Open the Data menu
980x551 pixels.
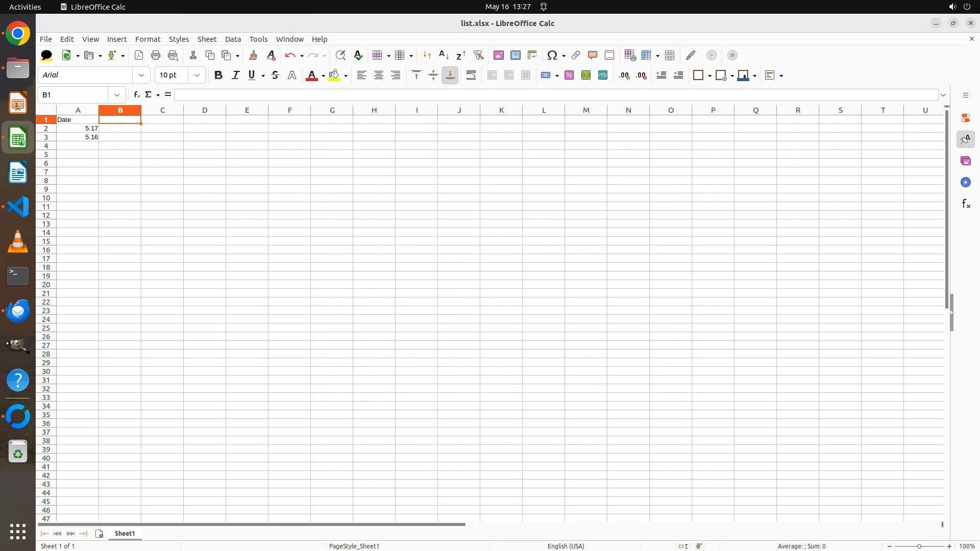[x=233, y=39]
